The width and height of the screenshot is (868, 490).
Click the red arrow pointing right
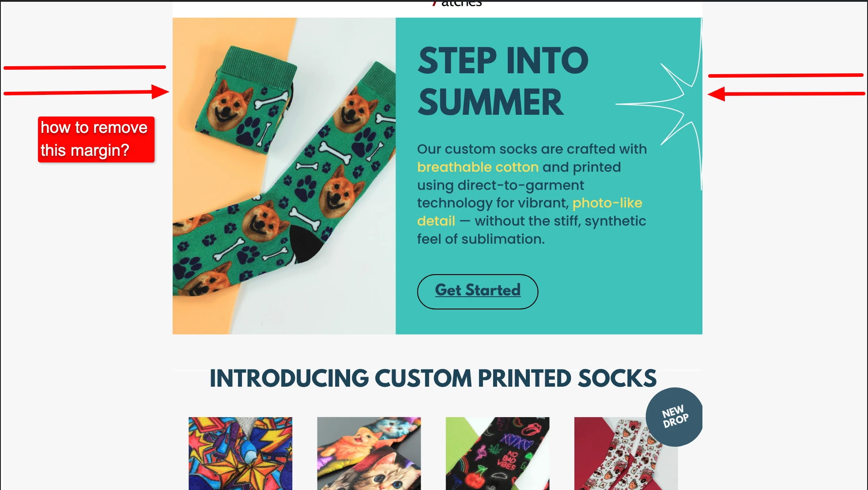[x=87, y=92]
